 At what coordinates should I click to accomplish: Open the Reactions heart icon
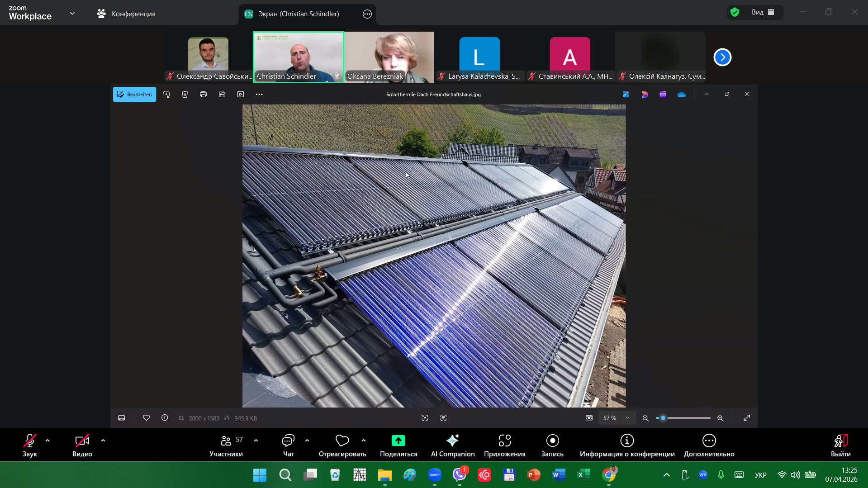tap(342, 441)
